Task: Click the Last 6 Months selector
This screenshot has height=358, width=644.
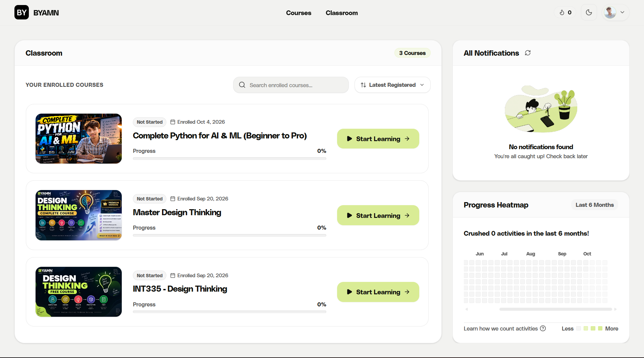Action: [594, 205]
